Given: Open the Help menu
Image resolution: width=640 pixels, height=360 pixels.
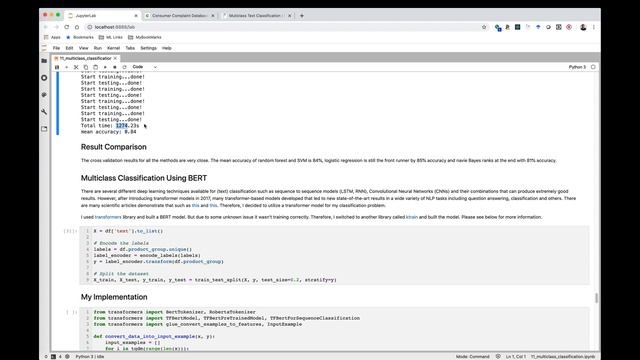Looking at the screenshot, I should point(167,48).
